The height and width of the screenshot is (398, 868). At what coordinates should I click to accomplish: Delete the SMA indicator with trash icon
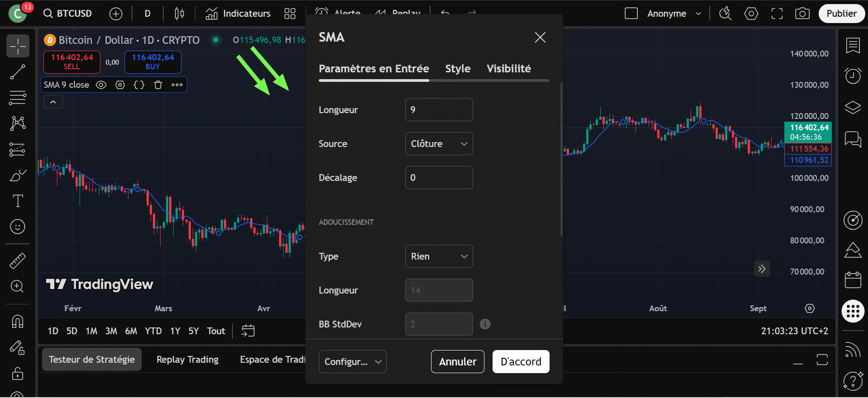(158, 85)
